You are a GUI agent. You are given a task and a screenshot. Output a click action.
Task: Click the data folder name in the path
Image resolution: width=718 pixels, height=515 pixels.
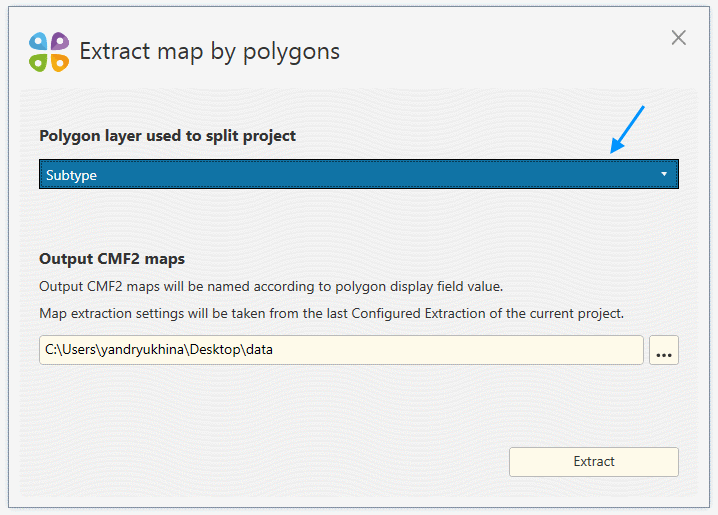[259, 351]
